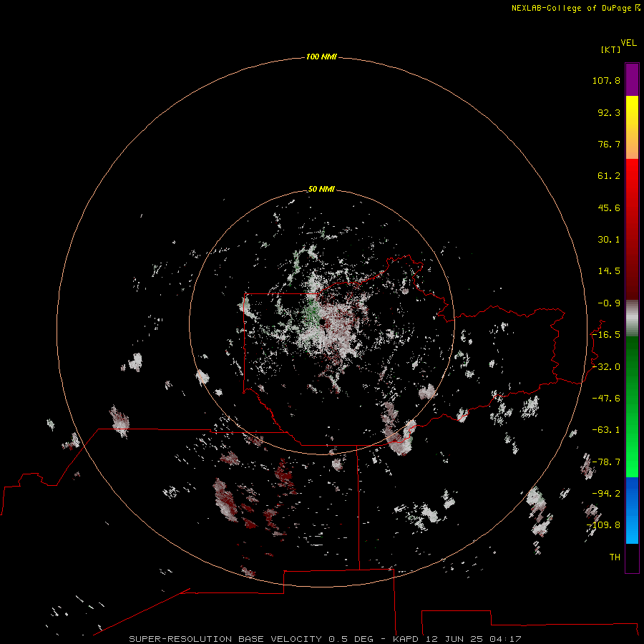Click the -94.2 velocity scale value

click(606, 494)
